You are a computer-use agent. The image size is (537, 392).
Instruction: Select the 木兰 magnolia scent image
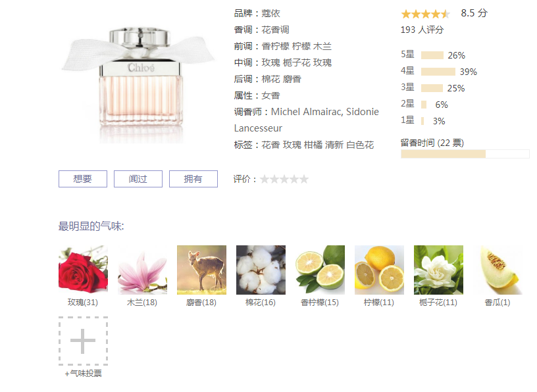142,270
